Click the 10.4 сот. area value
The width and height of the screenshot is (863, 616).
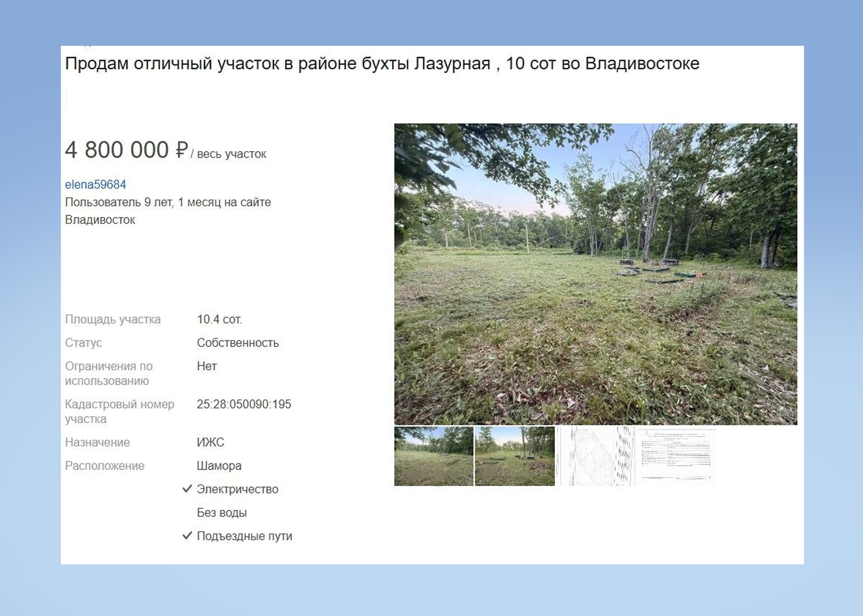tap(219, 319)
